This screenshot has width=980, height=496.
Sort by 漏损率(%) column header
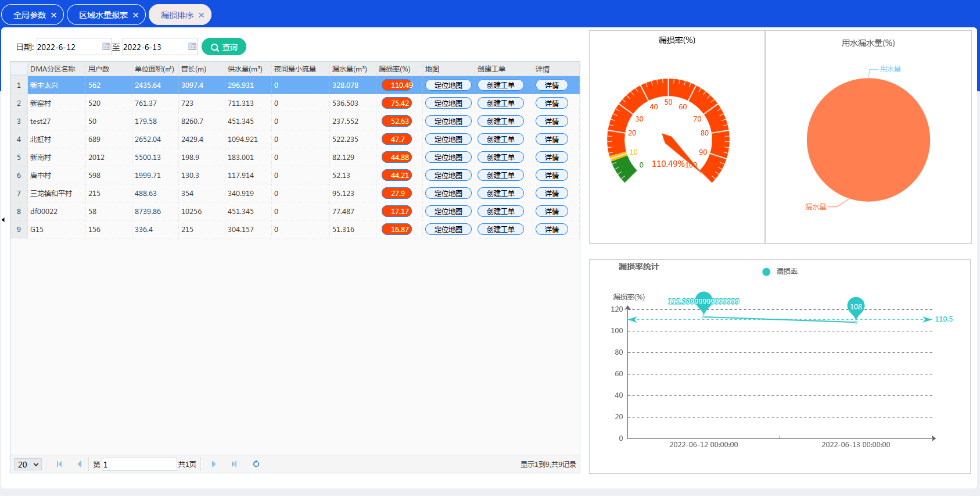tap(394, 69)
